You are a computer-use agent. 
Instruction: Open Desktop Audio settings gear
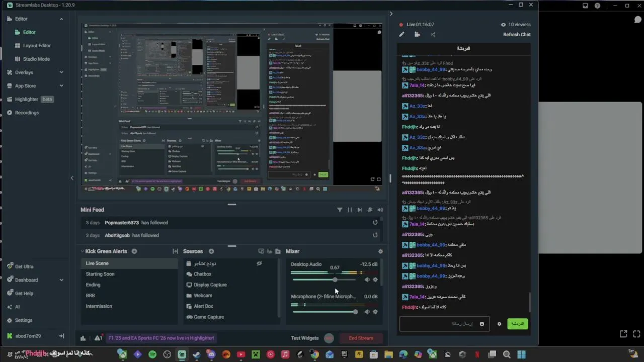(x=375, y=280)
